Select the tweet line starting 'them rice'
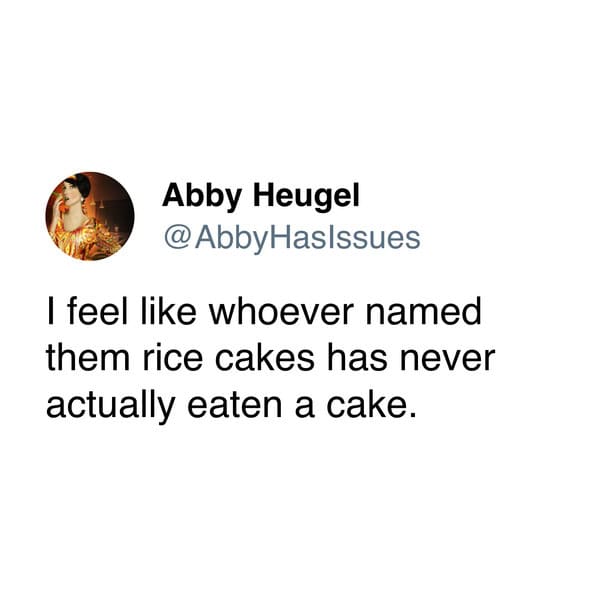This screenshot has height=599, width=599. point(270,359)
